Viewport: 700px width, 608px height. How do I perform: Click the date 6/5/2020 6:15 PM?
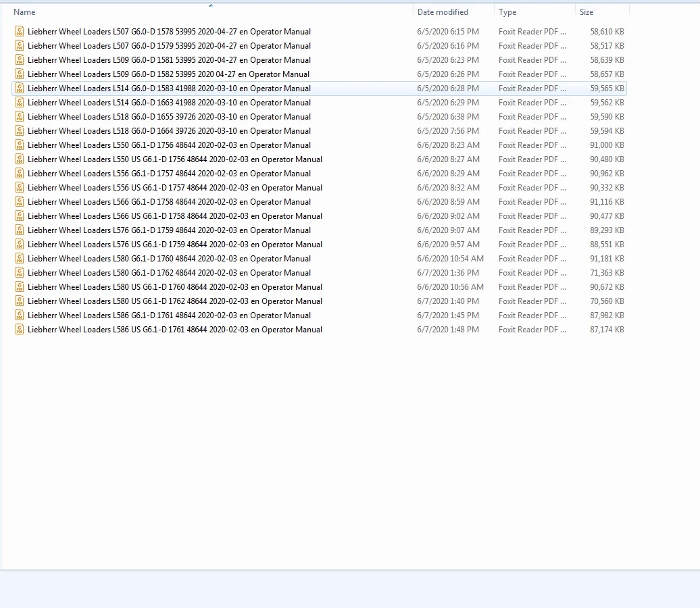(x=448, y=32)
